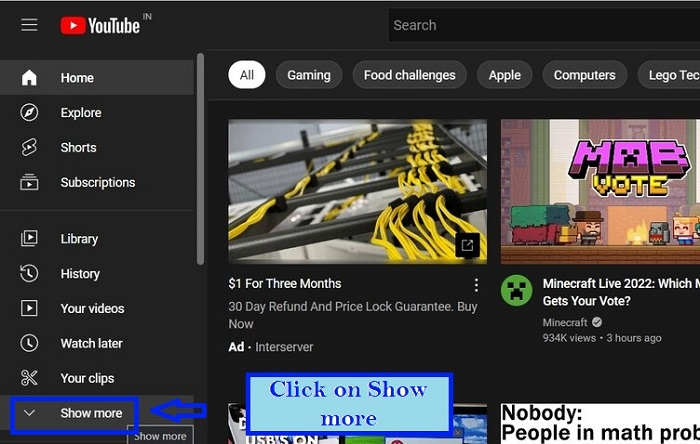The width and height of the screenshot is (700, 444).
Task: Click the YouTube logo
Action: [100, 25]
